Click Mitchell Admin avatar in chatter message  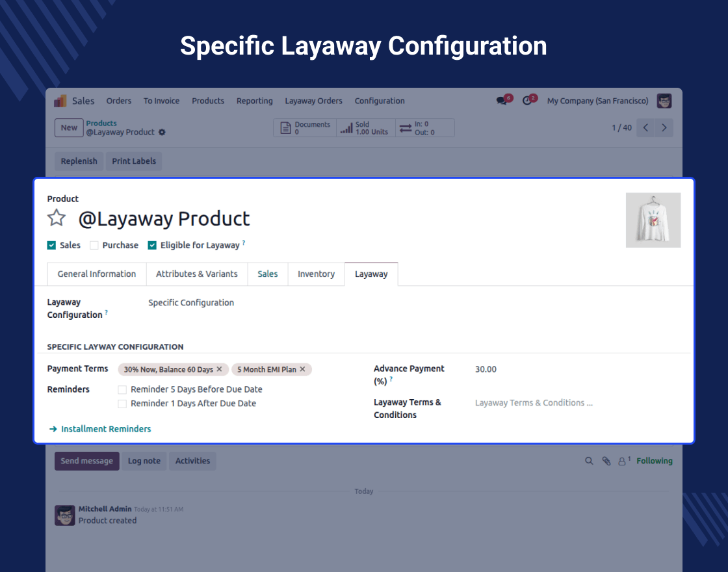tap(65, 515)
